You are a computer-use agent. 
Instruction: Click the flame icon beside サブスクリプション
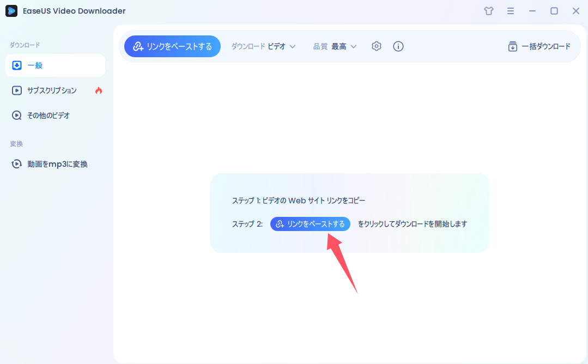pos(98,90)
